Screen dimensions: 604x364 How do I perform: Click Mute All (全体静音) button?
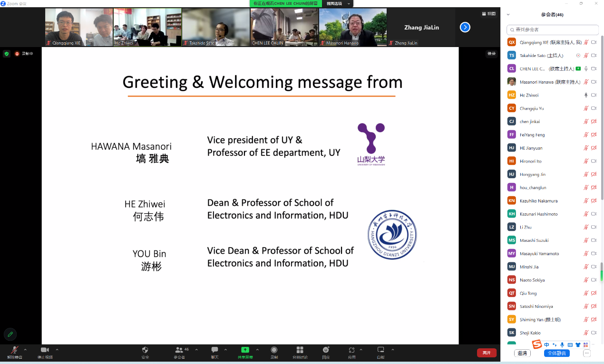[x=556, y=353]
